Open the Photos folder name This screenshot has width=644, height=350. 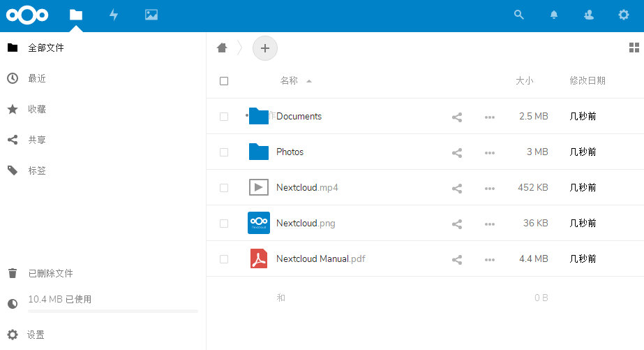[x=290, y=152]
